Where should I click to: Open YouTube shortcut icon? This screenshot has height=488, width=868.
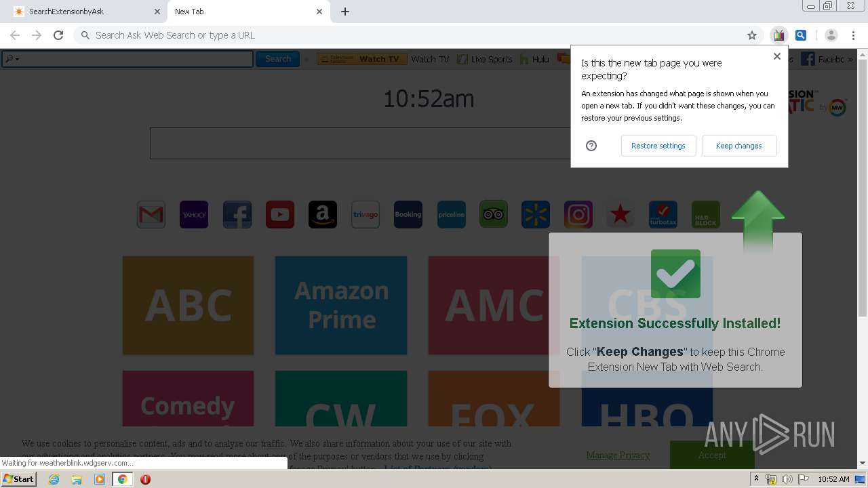click(280, 215)
